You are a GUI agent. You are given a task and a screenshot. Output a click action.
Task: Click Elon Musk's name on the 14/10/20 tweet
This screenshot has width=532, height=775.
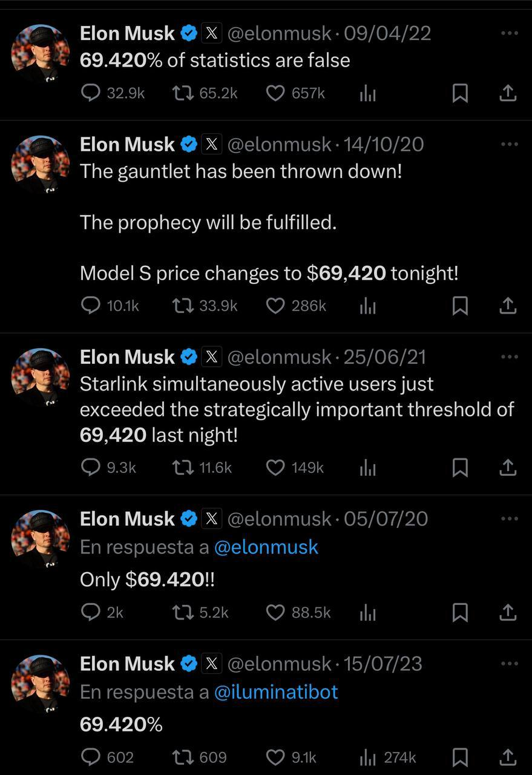click(x=127, y=145)
